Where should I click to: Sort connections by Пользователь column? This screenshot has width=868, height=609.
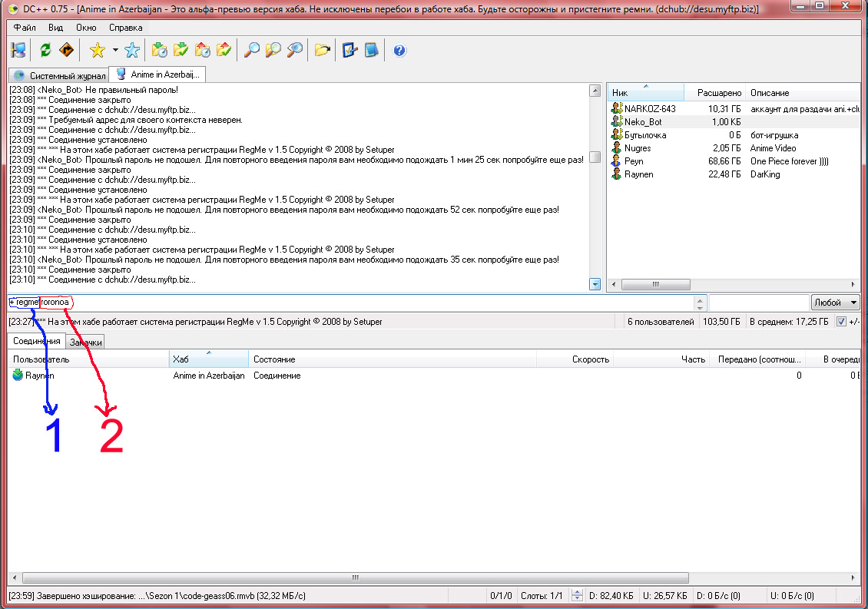[x=88, y=359]
